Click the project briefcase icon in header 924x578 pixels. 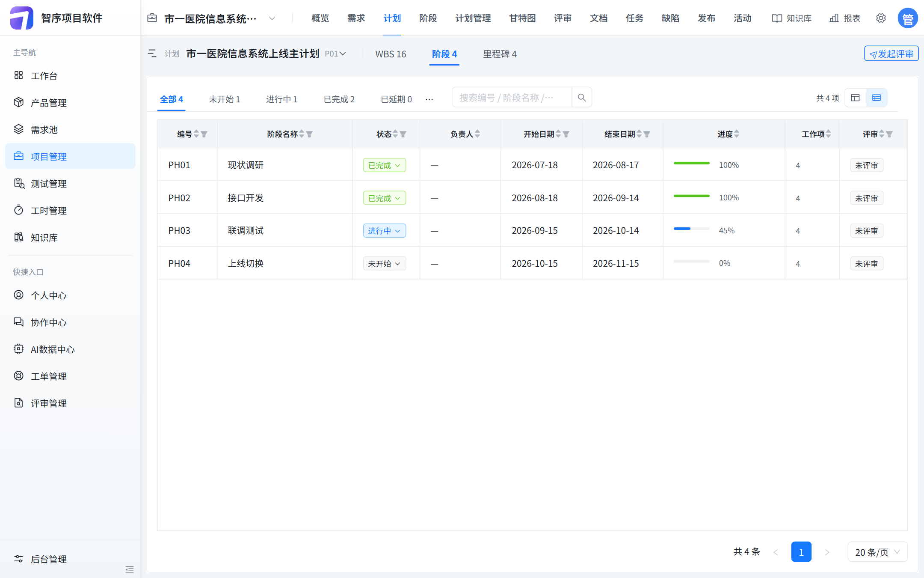(x=152, y=18)
